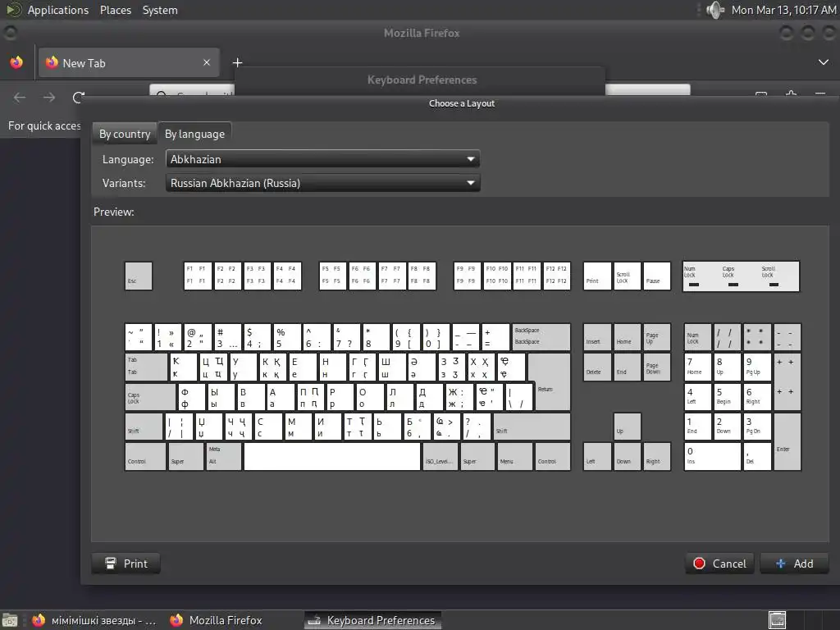840x630 pixels.
Task: Click the space bar in the keyboard preview
Action: pyautogui.click(x=332, y=456)
